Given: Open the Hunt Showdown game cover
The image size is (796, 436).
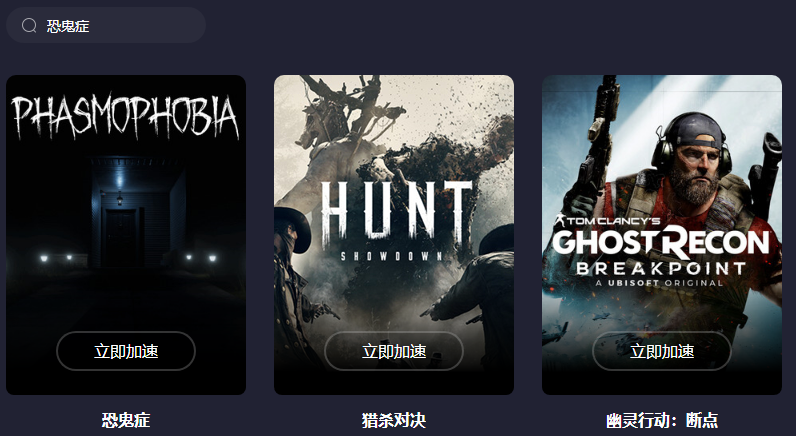Looking at the screenshot, I should (394, 235).
